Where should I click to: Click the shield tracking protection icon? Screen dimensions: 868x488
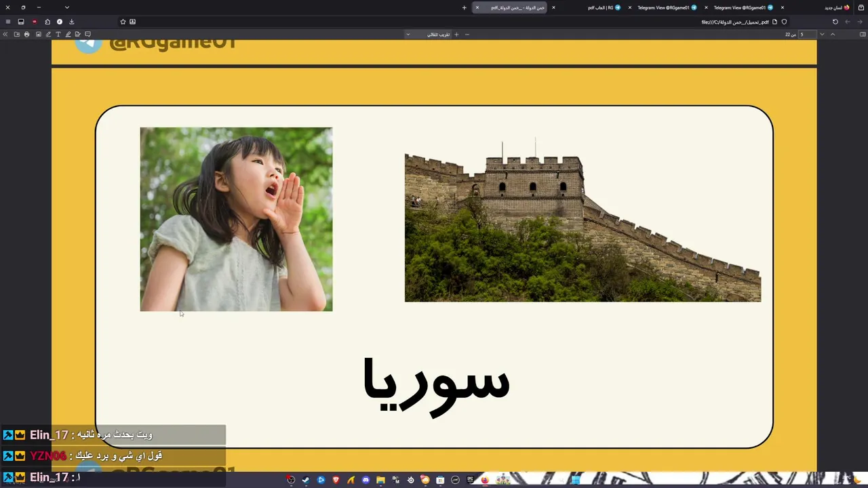(x=785, y=22)
